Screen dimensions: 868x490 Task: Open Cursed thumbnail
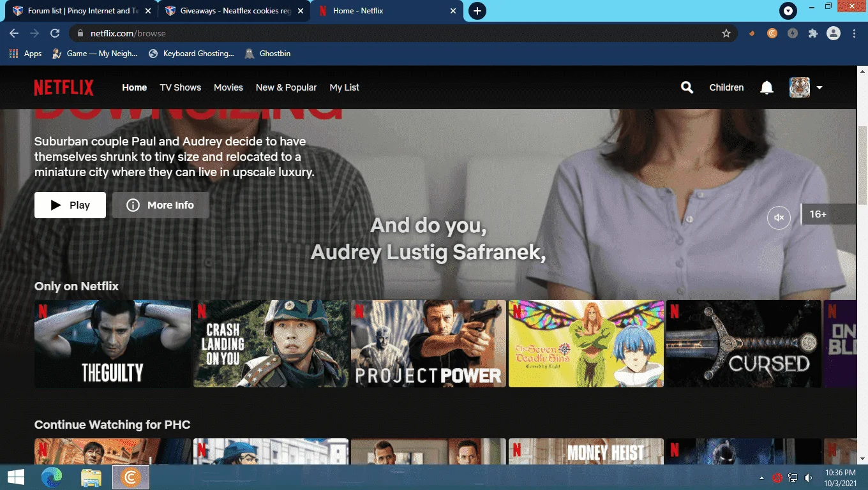click(744, 344)
